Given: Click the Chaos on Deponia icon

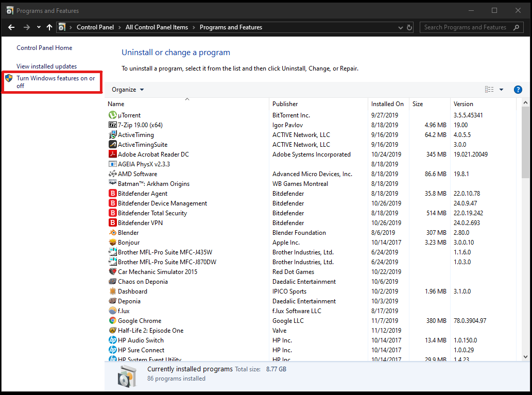Looking at the screenshot, I should pos(113,281).
